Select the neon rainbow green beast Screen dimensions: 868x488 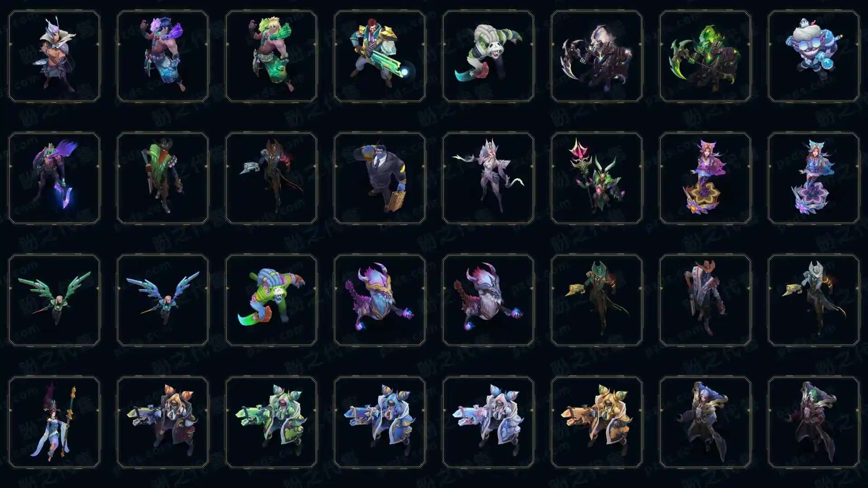click(x=271, y=300)
